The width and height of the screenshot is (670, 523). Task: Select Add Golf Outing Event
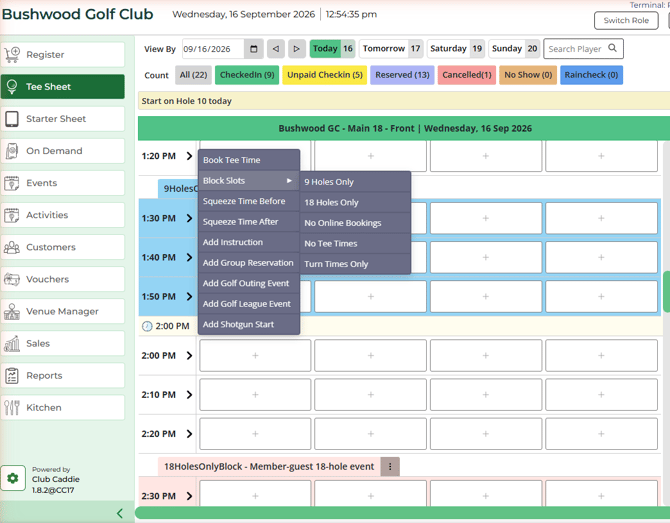point(249,283)
